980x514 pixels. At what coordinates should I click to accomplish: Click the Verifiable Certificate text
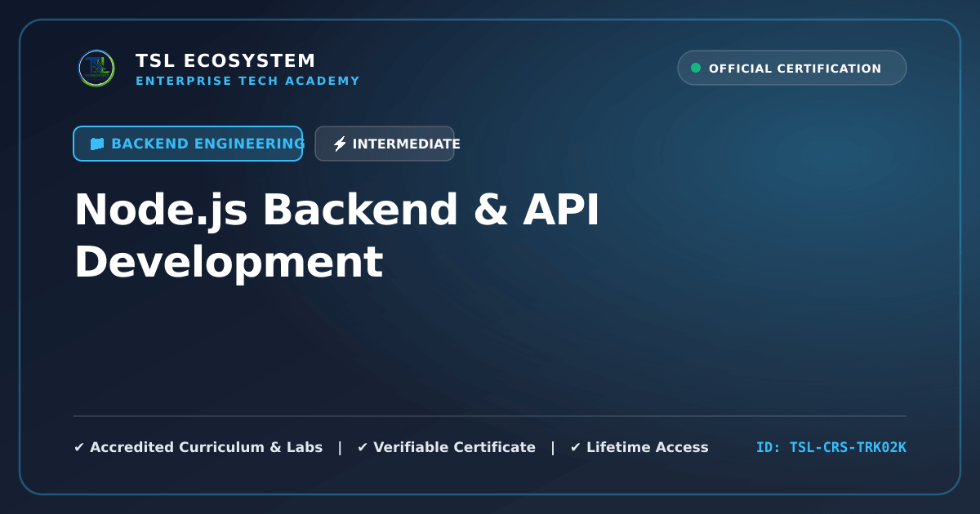point(454,447)
